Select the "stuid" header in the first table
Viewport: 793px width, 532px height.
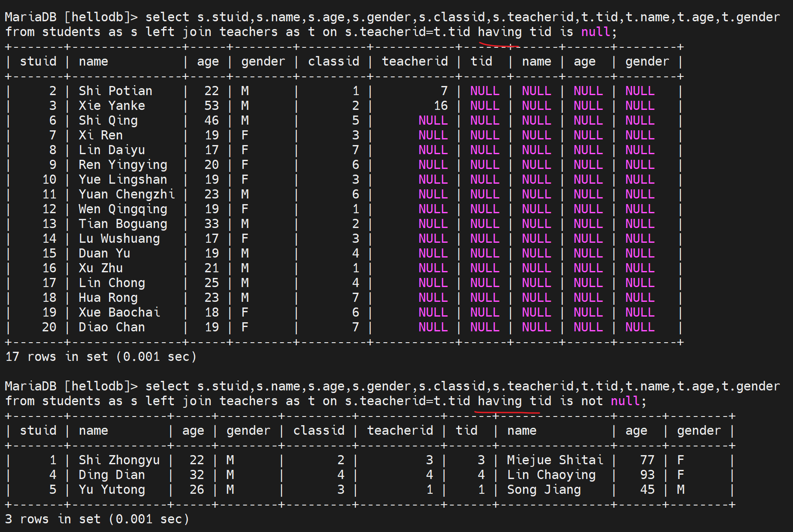tap(38, 62)
